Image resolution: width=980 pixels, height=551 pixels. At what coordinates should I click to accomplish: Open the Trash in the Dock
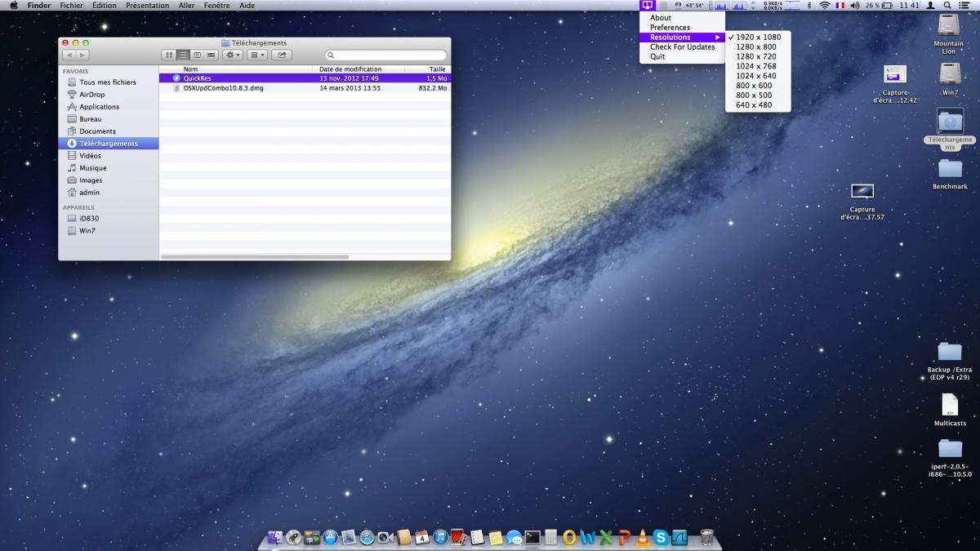pos(706,537)
